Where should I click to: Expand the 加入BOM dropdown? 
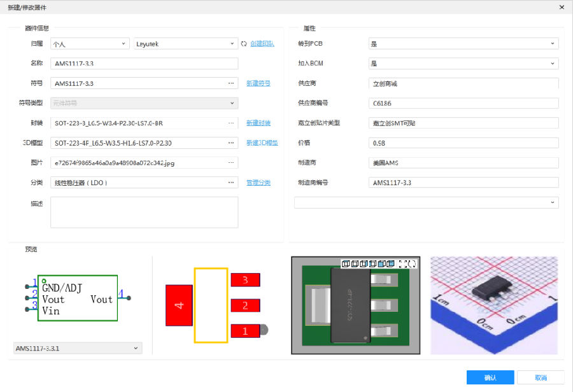[x=463, y=63]
